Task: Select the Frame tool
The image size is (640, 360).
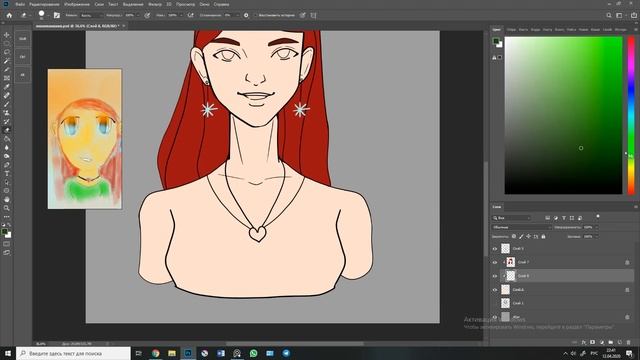Action: (x=7, y=78)
